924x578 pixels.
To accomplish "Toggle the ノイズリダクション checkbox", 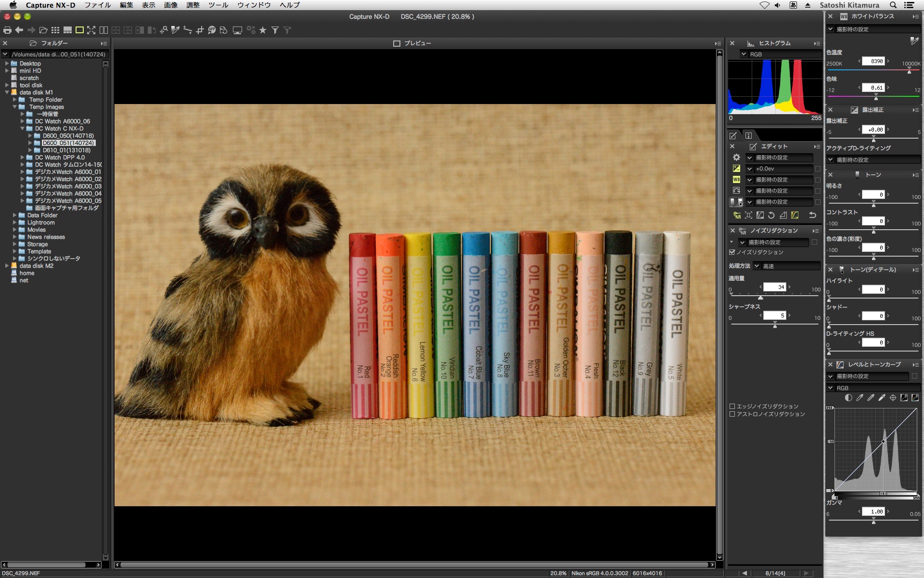I will 732,252.
